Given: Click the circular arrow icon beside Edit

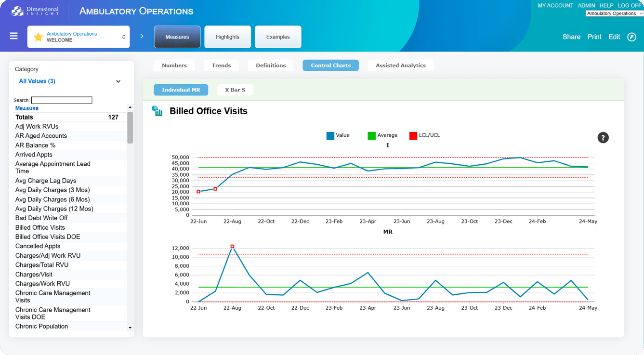Looking at the screenshot, I should (x=631, y=37).
